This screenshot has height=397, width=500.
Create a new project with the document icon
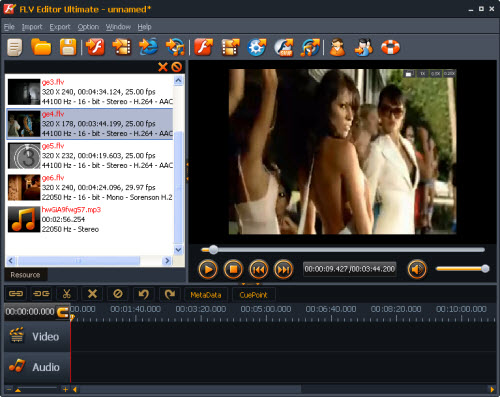pyautogui.click(x=15, y=47)
